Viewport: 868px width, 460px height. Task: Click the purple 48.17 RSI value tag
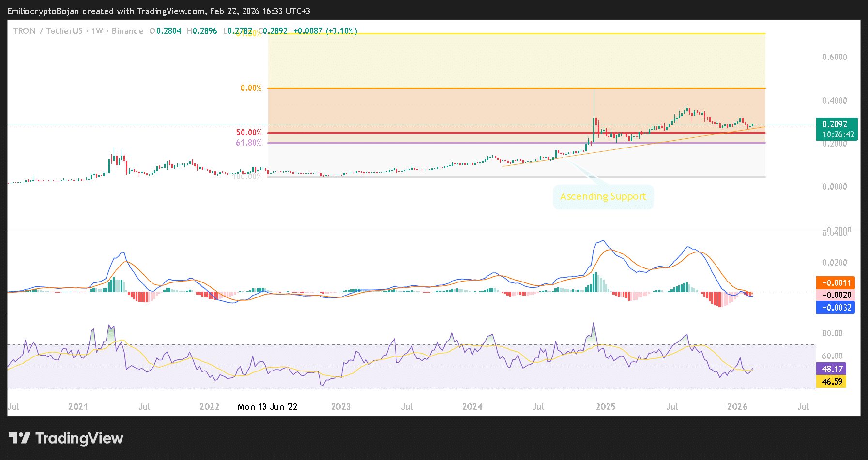pos(831,369)
